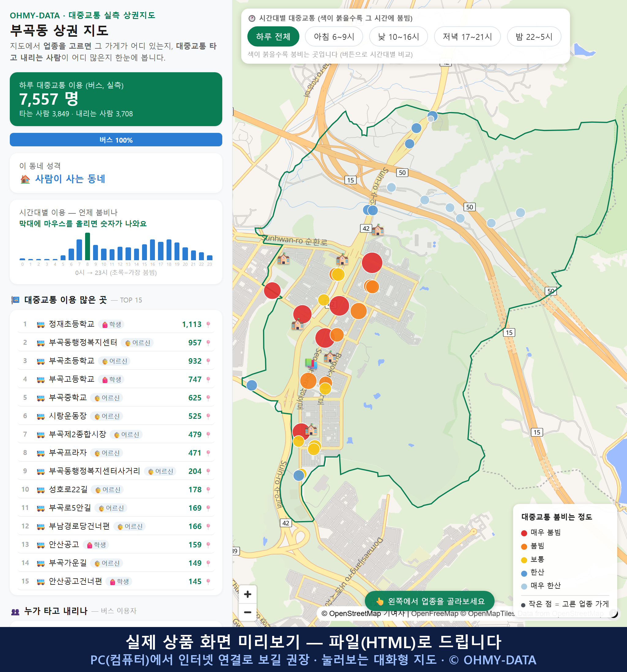Click the 8시 peak green bar in chart
Viewport: 627px width, 672px height.
pyautogui.click(x=88, y=246)
